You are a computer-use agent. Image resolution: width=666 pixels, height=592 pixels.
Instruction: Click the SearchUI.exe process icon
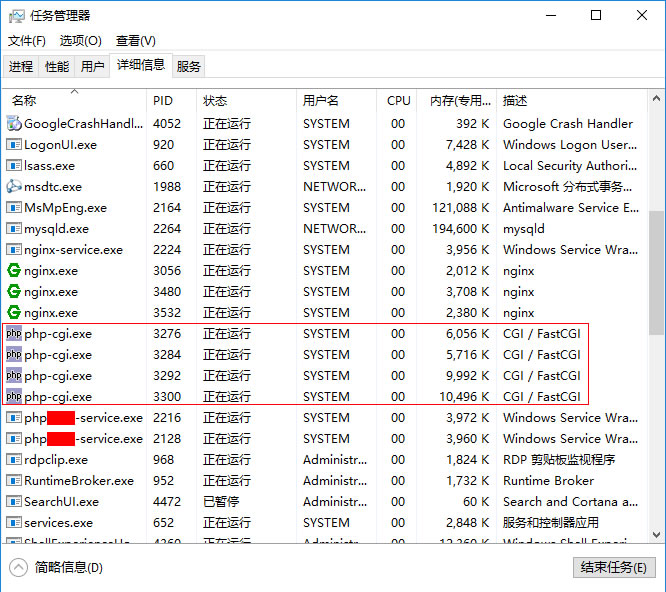(x=14, y=502)
